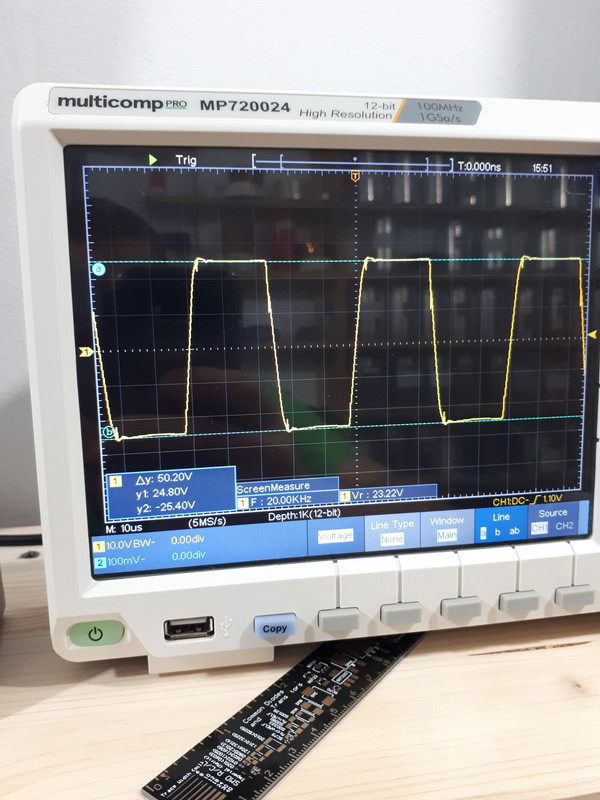Click the green run arrow indicator
Viewport: 600px width, 800px height.
[153, 160]
